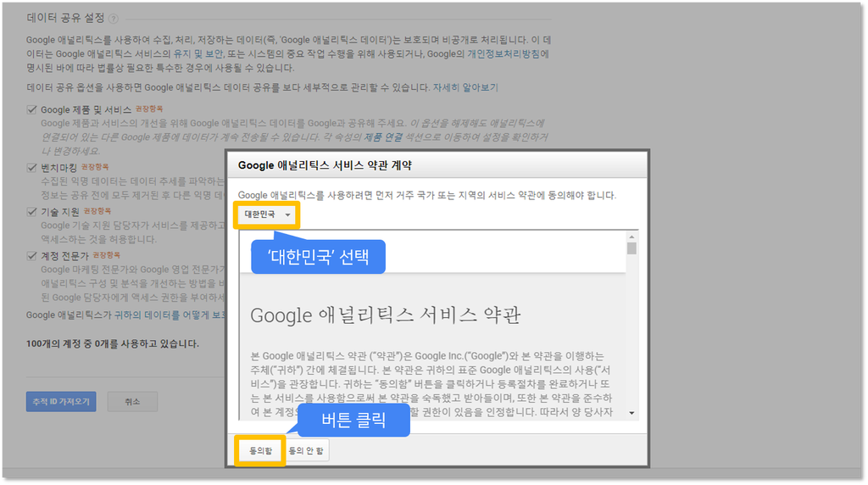Toggle the 벤치마킹 checkbox
This screenshot has height=485, width=868.
click(31, 167)
